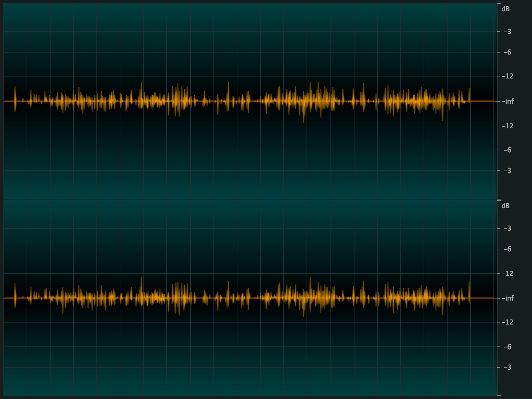Click top channel's "-3" label above its center line
Image resolution: width=532 pixels, height=399 pixels.
coord(507,32)
